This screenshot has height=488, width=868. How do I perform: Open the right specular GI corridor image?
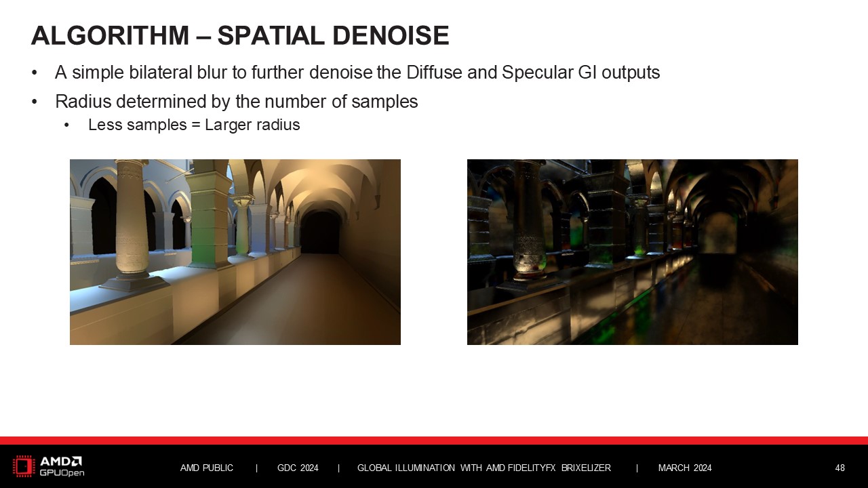click(x=633, y=252)
